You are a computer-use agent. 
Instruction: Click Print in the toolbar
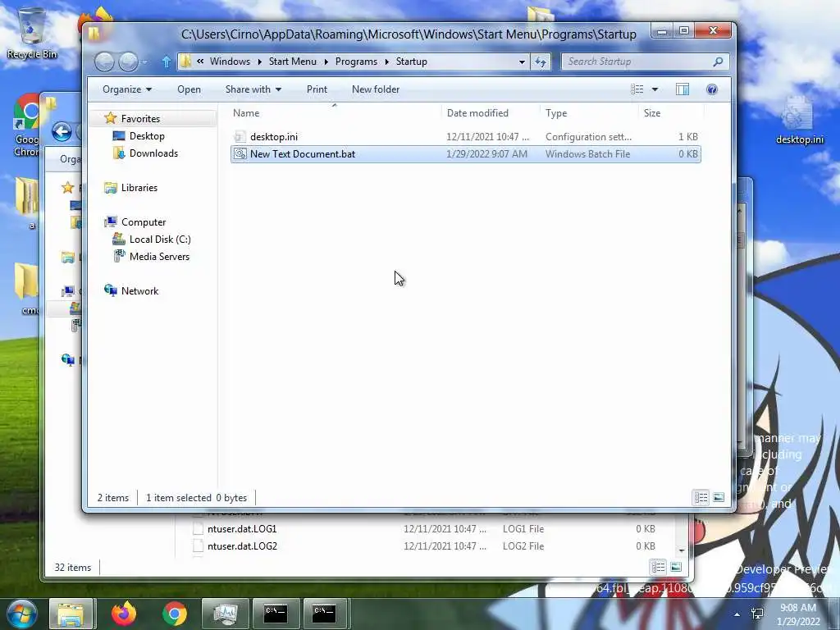tap(317, 89)
